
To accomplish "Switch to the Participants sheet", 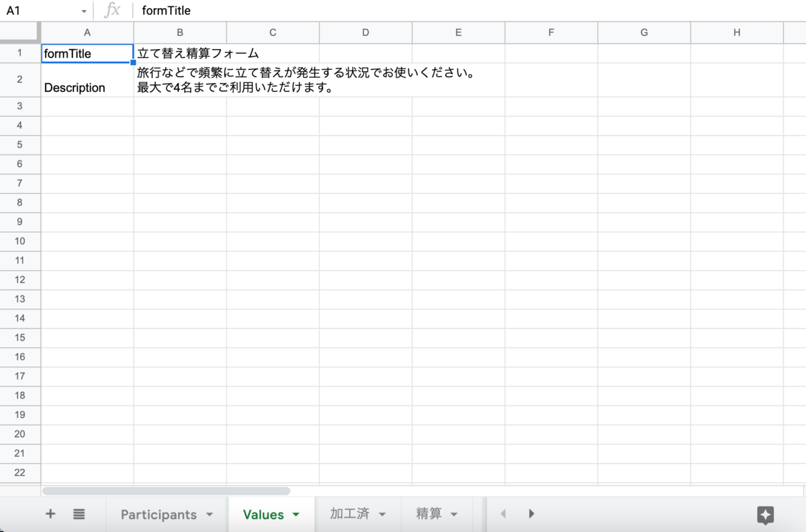I will (158, 514).
